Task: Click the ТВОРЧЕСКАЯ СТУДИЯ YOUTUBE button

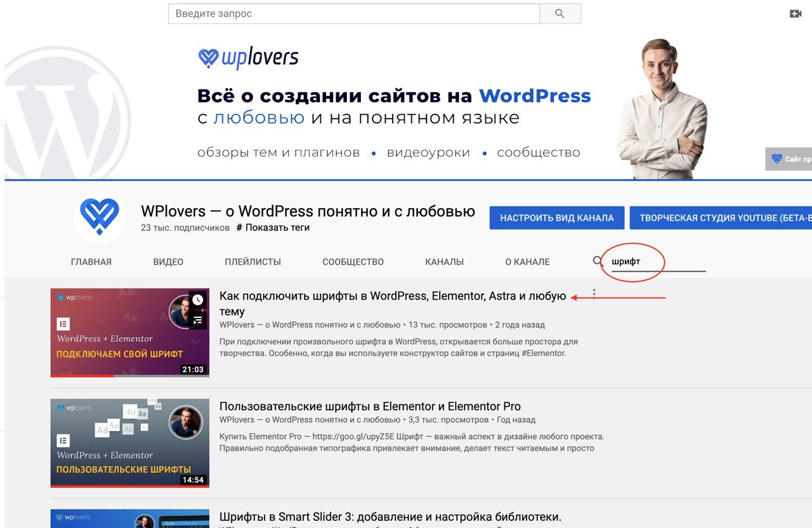Action: pyautogui.click(x=721, y=218)
